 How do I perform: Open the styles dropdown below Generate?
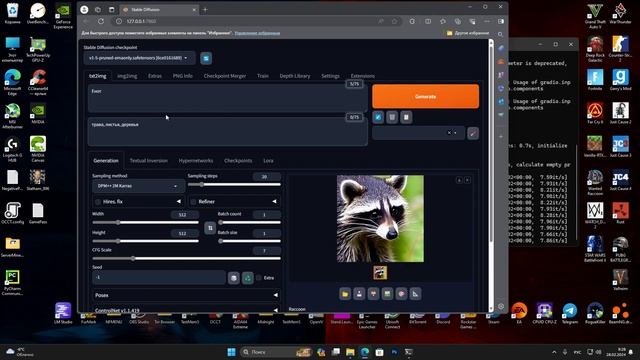418,133
